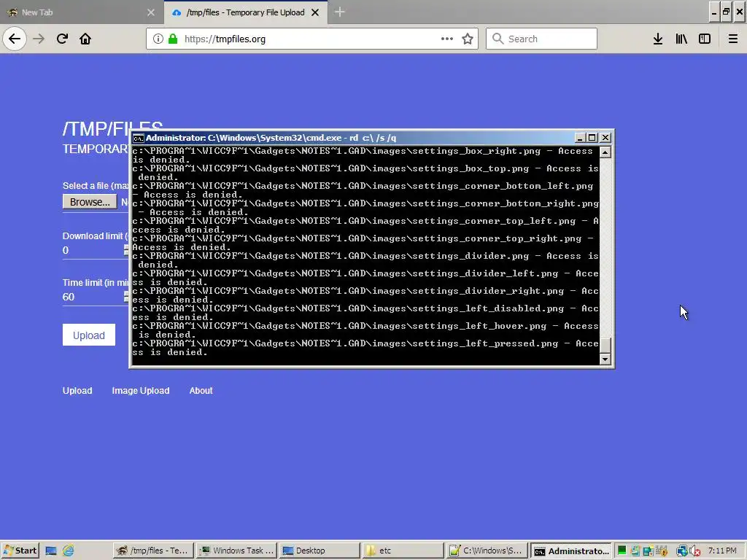
Task: Bookmark this page with the star
Action: click(x=468, y=39)
